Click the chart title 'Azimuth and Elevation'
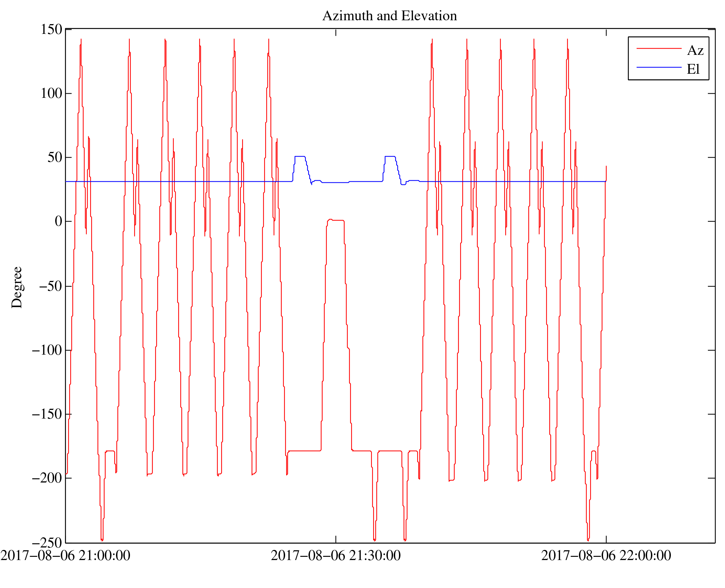 (390, 16)
